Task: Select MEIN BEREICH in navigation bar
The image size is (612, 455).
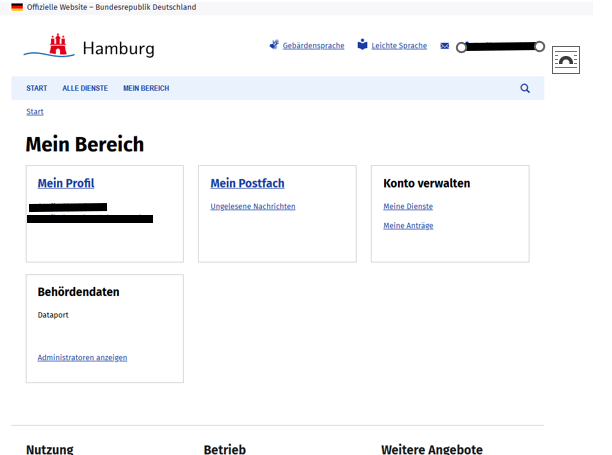Action: coord(146,88)
